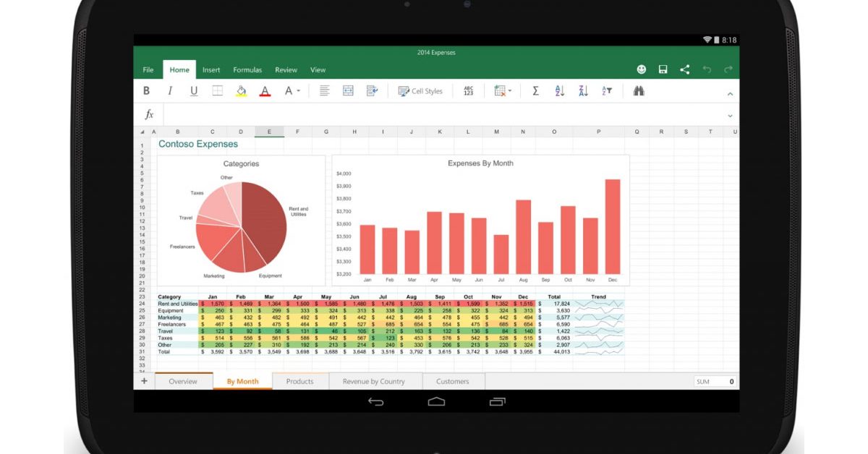Add a new sheet with plus button
This screenshot has height=454, width=868.
144,381
